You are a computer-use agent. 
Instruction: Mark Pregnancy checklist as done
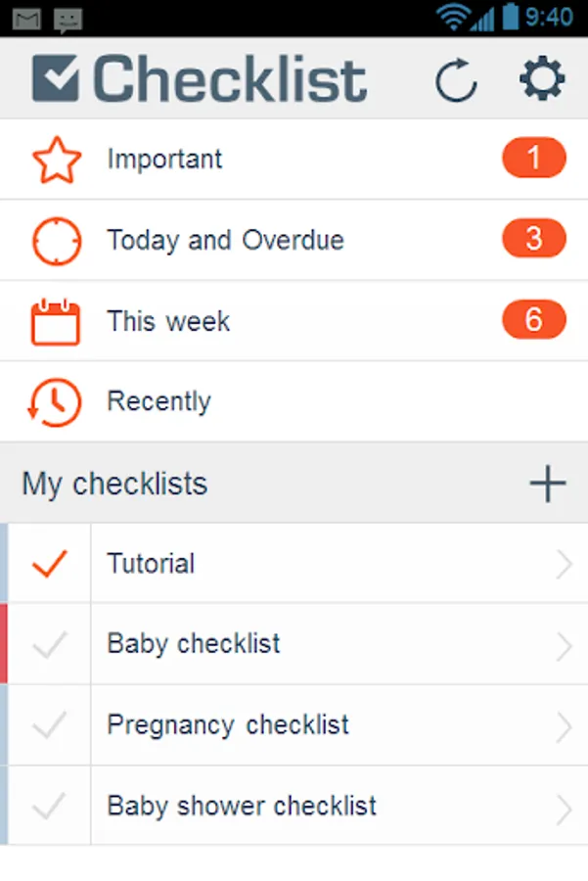[49, 725]
